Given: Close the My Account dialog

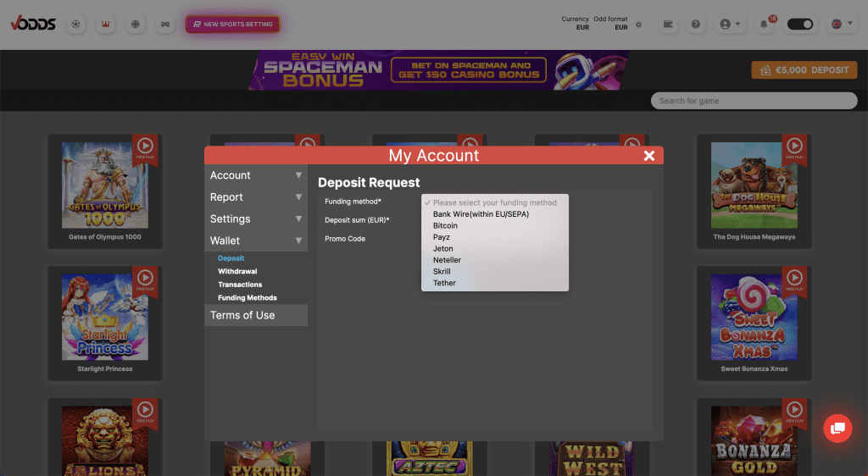Looking at the screenshot, I should pyautogui.click(x=648, y=156).
